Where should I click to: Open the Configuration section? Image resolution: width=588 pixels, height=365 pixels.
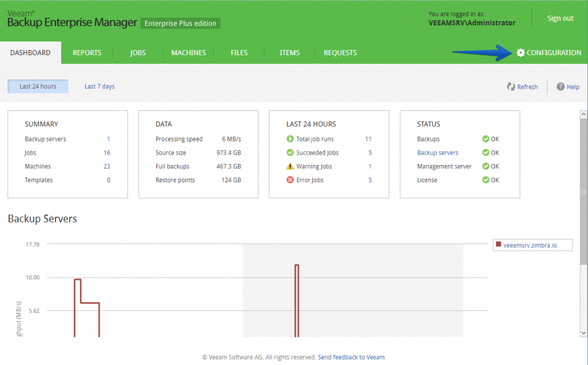coord(549,52)
